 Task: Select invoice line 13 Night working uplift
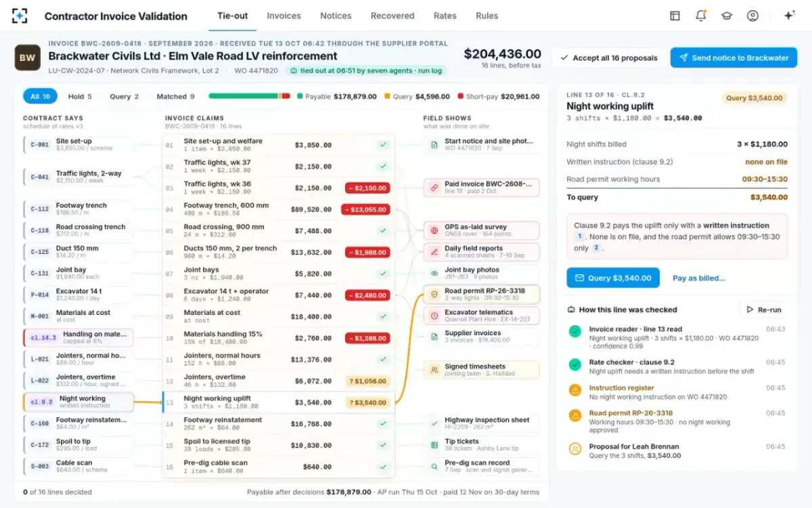(278, 402)
